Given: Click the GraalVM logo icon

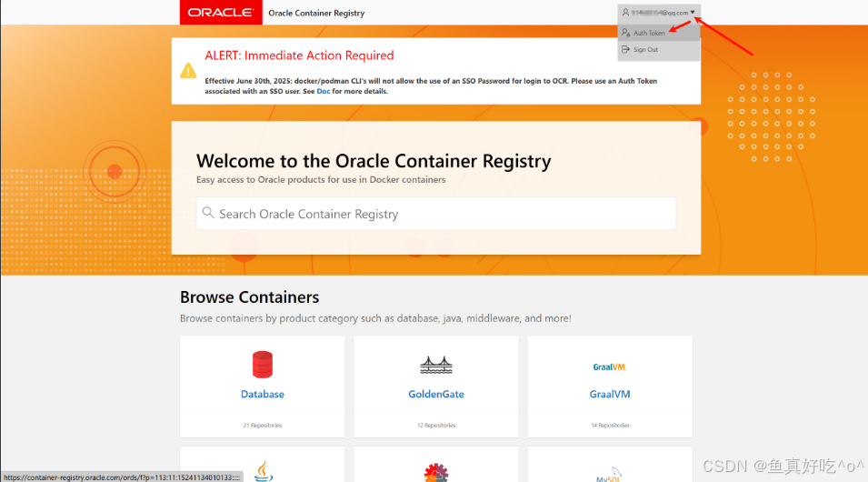Looking at the screenshot, I should 609,367.
